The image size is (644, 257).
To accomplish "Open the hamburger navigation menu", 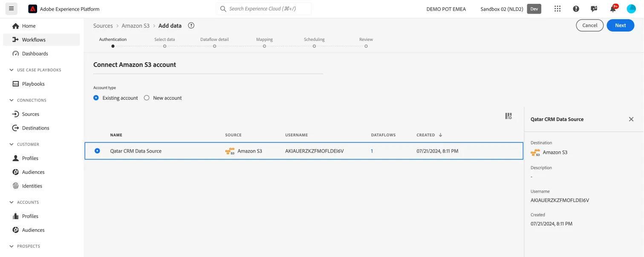I will point(12,9).
